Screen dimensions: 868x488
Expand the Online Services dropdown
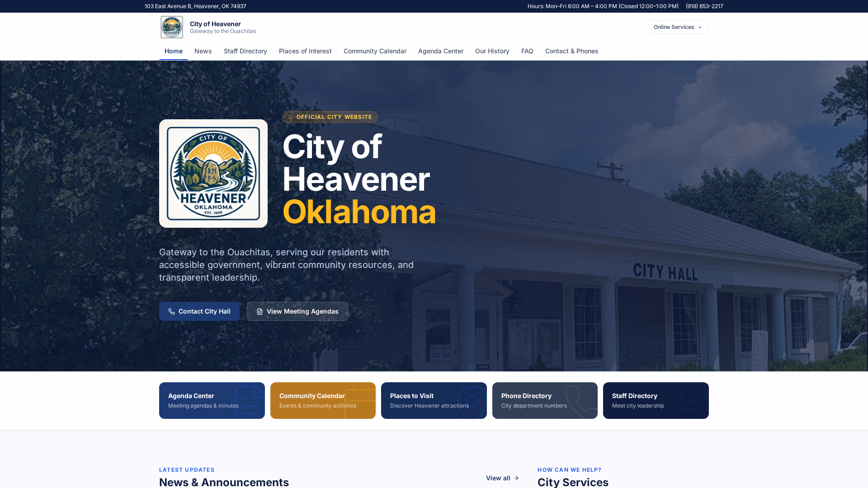click(678, 27)
